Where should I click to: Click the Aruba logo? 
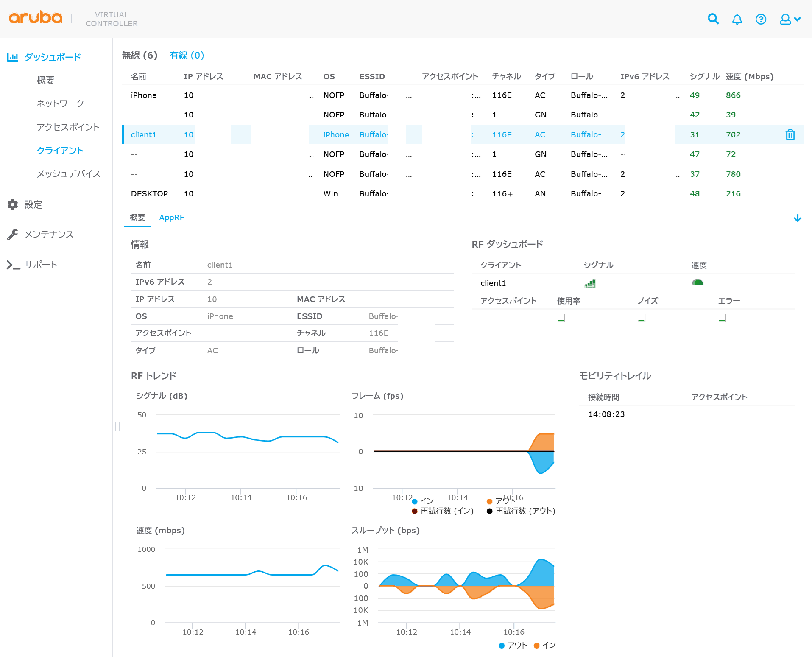36,18
